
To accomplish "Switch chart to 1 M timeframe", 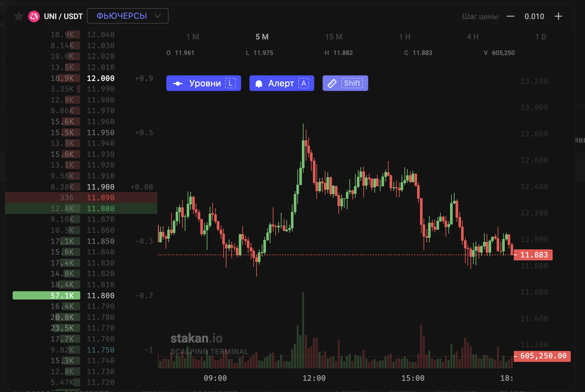I will coord(193,37).
